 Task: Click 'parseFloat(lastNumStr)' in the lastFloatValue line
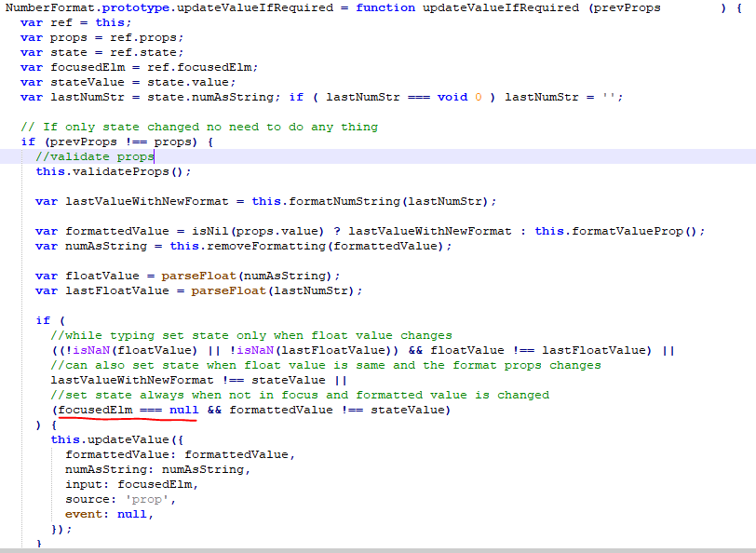(273, 290)
